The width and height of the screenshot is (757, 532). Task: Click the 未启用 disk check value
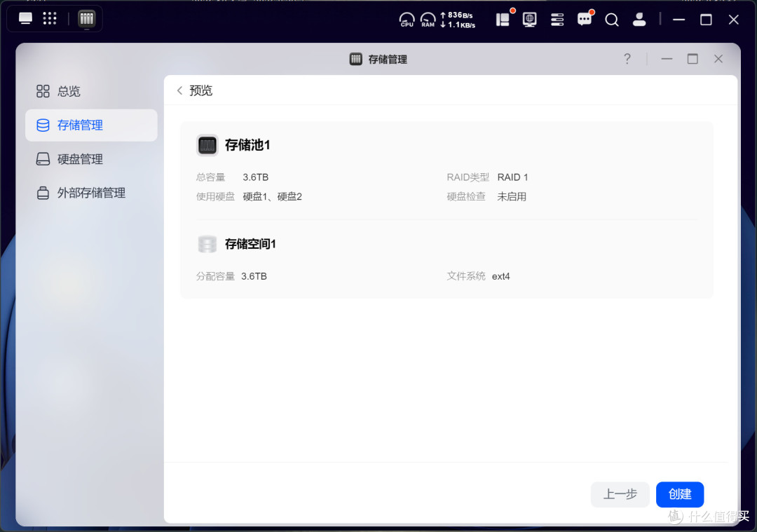point(512,196)
